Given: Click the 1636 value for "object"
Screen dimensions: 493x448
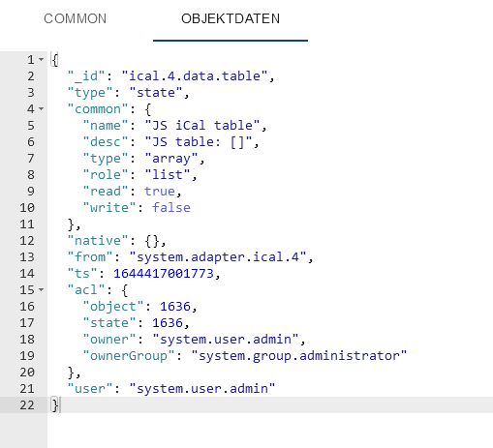Looking at the screenshot, I should pos(175,307).
